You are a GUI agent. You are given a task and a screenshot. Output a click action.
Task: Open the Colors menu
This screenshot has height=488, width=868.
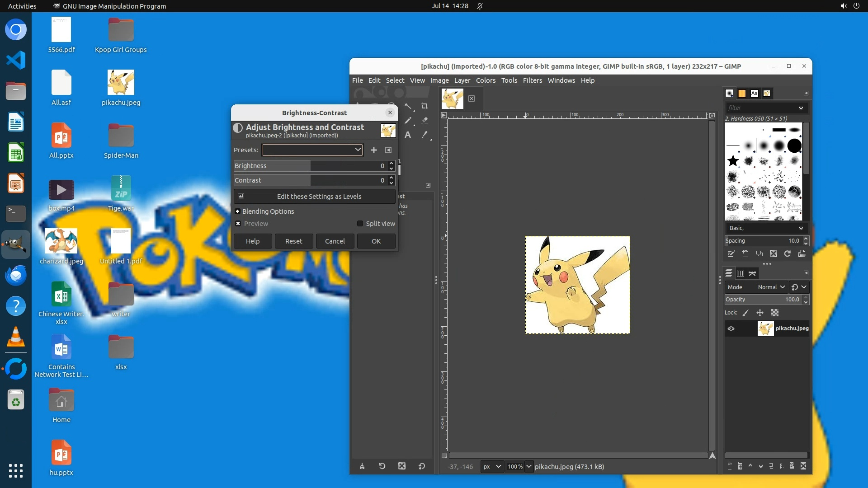486,80
